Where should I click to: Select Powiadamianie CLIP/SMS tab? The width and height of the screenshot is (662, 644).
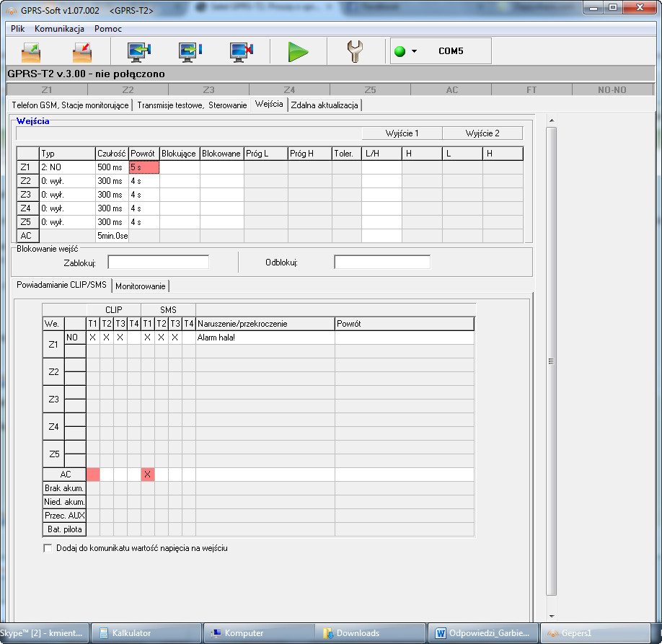pos(61,285)
